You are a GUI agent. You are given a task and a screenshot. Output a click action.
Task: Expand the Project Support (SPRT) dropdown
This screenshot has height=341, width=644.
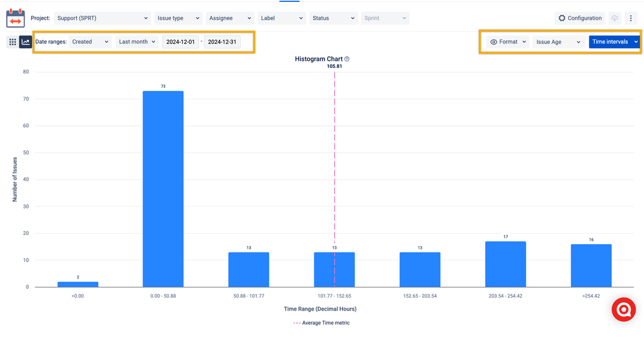coord(102,18)
